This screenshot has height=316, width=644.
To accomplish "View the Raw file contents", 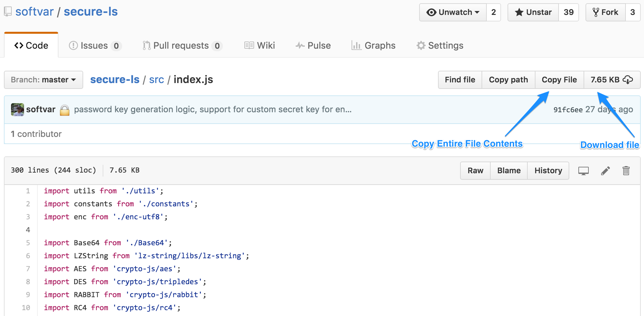I will [x=475, y=171].
